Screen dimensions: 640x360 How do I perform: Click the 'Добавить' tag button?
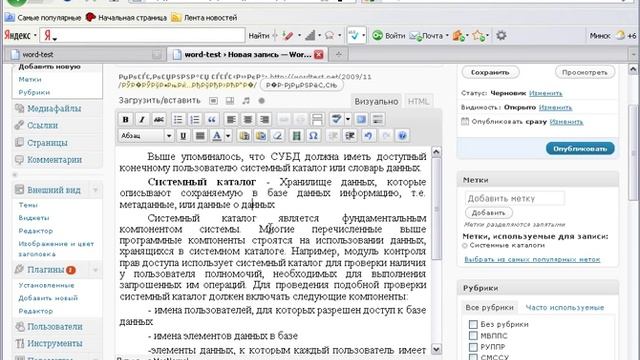pos(489,213)
